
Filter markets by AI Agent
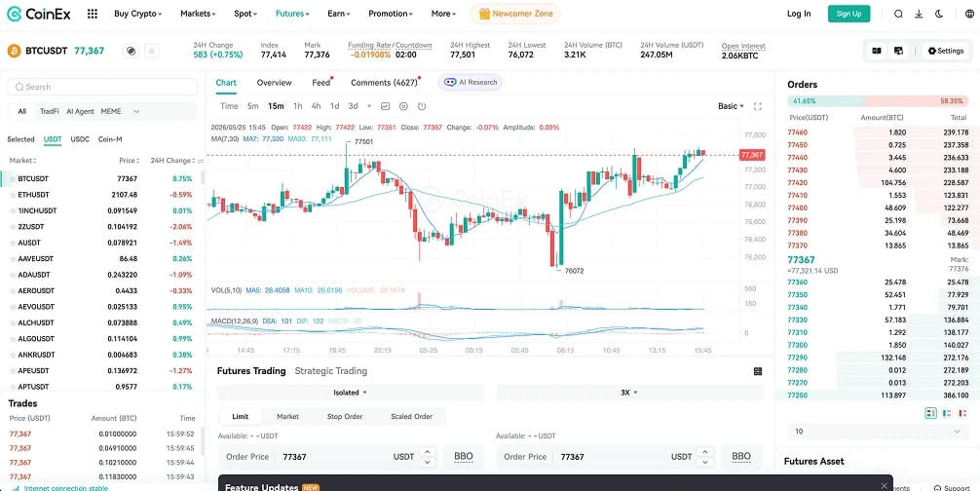[80, 112]
